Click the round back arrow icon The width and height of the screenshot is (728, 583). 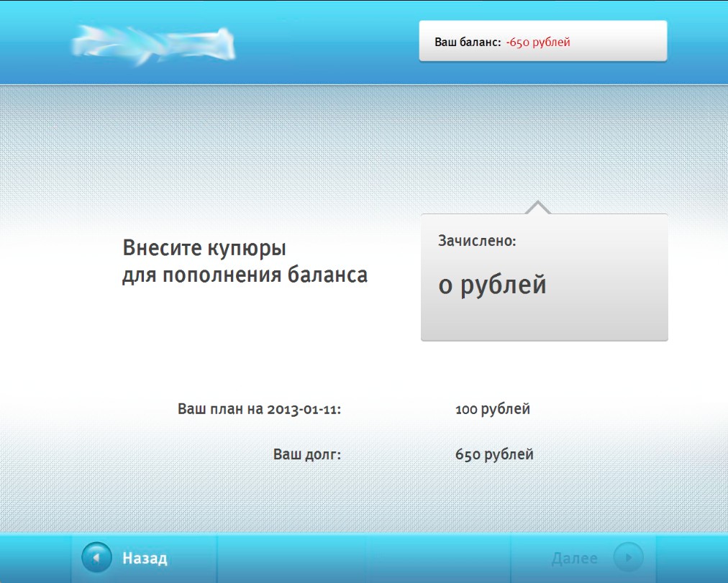96,558
